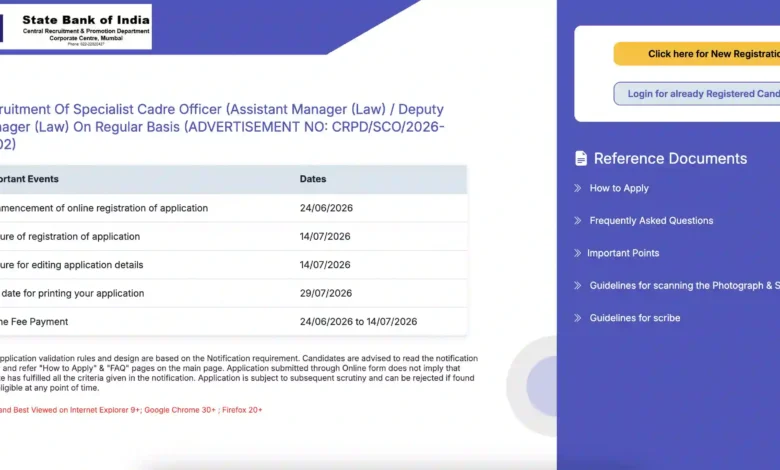Click last date for printing application label
780x470 pixels.
[72, 293]
